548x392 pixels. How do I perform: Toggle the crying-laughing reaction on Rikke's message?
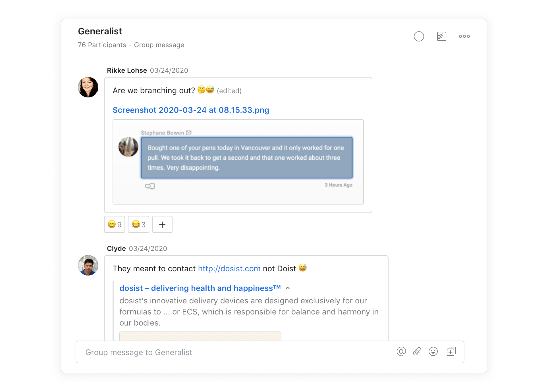pyautogui.click(x=138, y=224)
